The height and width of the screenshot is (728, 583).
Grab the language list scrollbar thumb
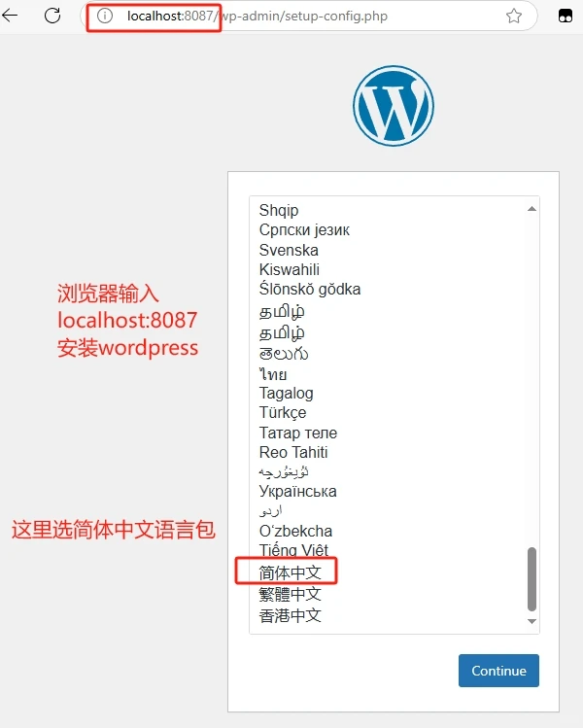point(532,579)
